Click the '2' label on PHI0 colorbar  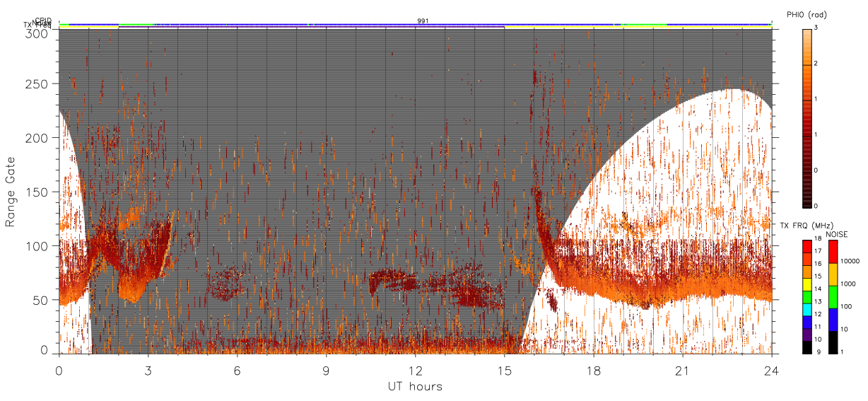coord(816,64)
